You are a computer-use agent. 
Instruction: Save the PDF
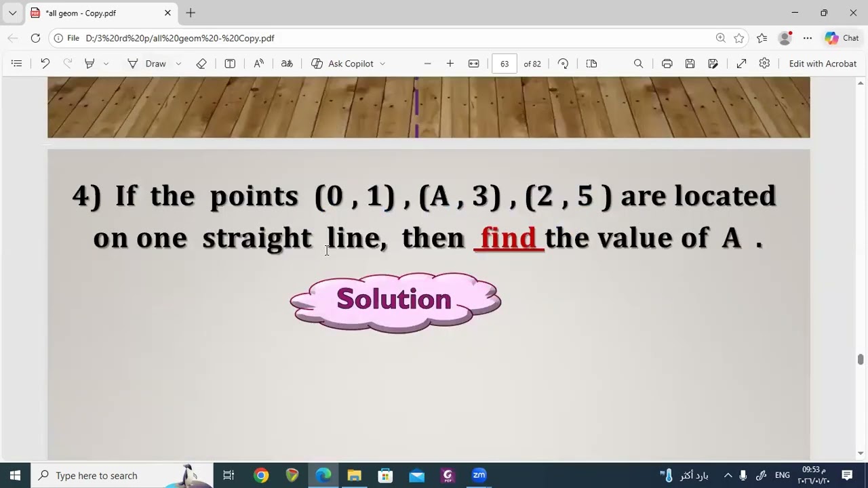(x=690, y=64)
